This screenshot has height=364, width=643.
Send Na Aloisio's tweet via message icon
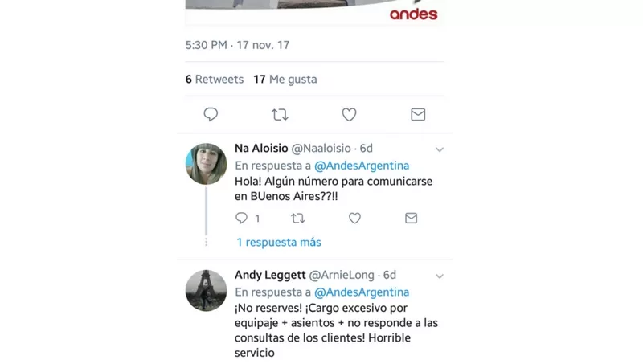[x=411, y=218]
